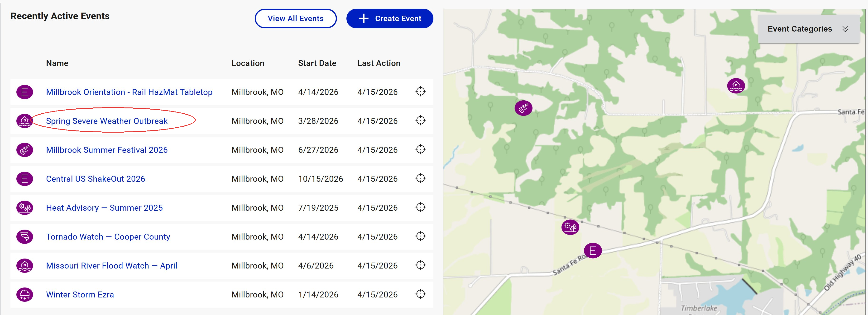
Task: Select the flood icon beside Spring Severe Weather Outbreak
Action: click(x=25, y=121)
